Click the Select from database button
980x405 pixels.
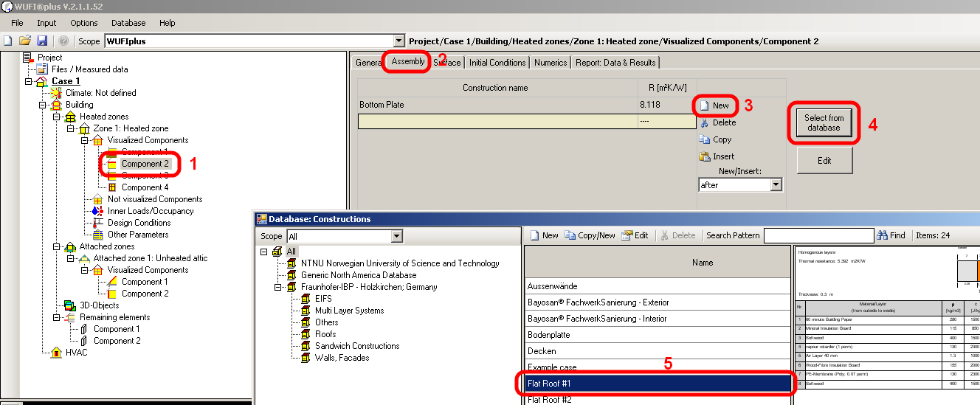pyautogui.click(x=824, y=123)
